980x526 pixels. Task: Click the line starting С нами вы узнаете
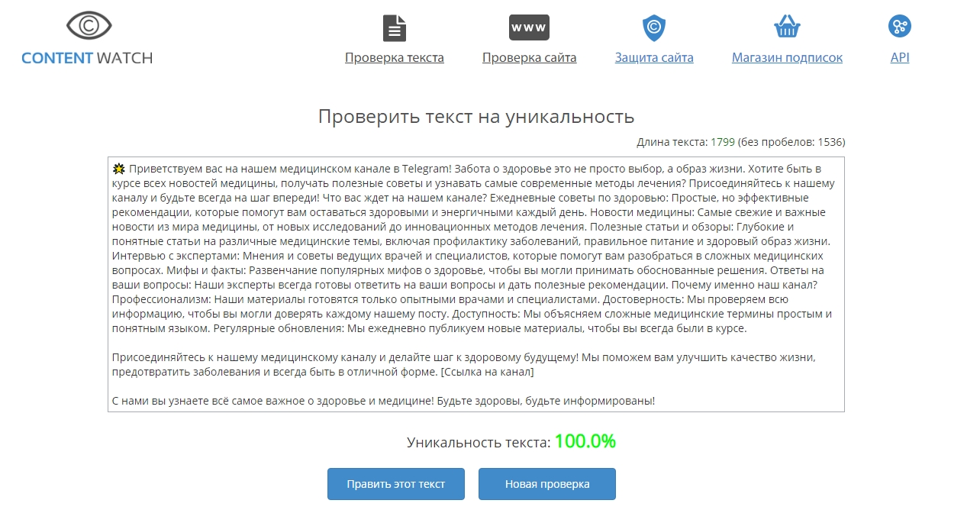383,401
